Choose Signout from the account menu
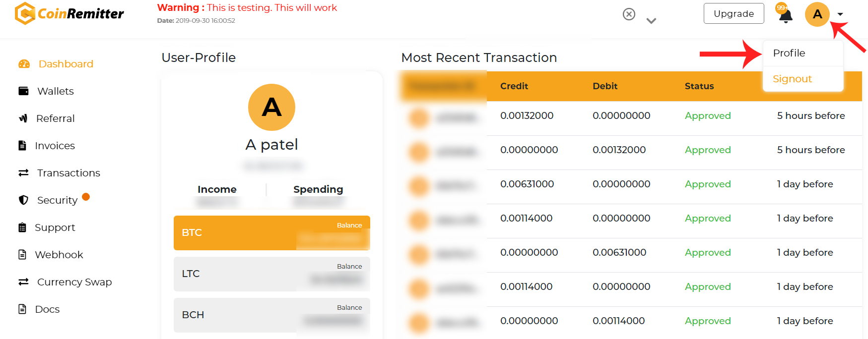868x339 pixels. 792,79
